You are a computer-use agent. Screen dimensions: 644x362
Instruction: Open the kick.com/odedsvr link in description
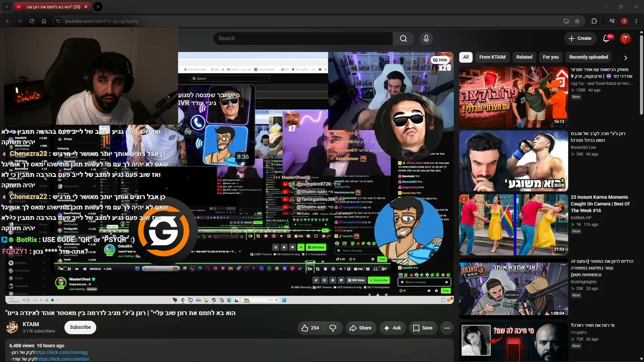(x=62, y=359)
